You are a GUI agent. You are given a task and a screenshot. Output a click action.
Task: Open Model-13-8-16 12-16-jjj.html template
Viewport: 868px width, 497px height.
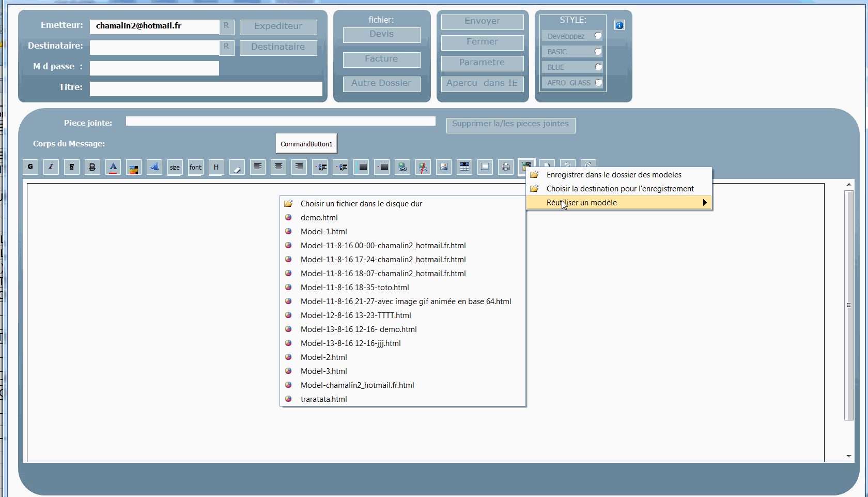(x=402, y=343)
